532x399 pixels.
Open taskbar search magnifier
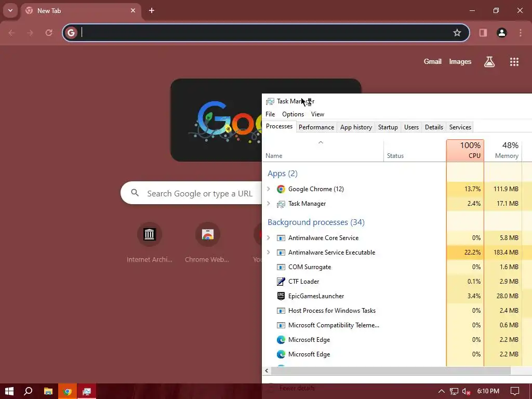pyautogui.click(x=29, y=391)
